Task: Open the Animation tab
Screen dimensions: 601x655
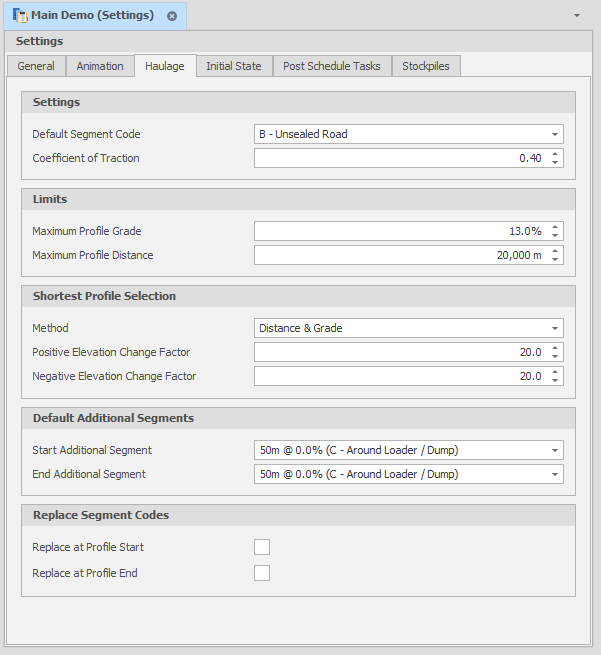Action: point(100,66)
